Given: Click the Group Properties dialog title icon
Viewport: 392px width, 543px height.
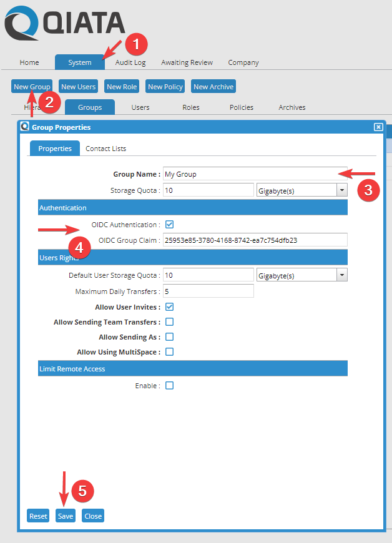Looking at the screenshot, I should (x=25, y=127).
